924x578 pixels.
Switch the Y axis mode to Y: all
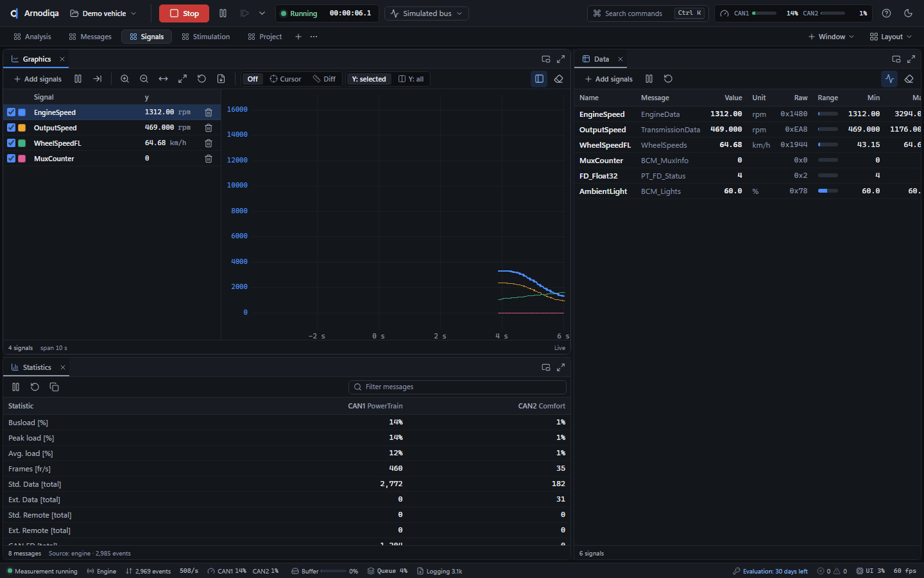[x=411, y=79]
